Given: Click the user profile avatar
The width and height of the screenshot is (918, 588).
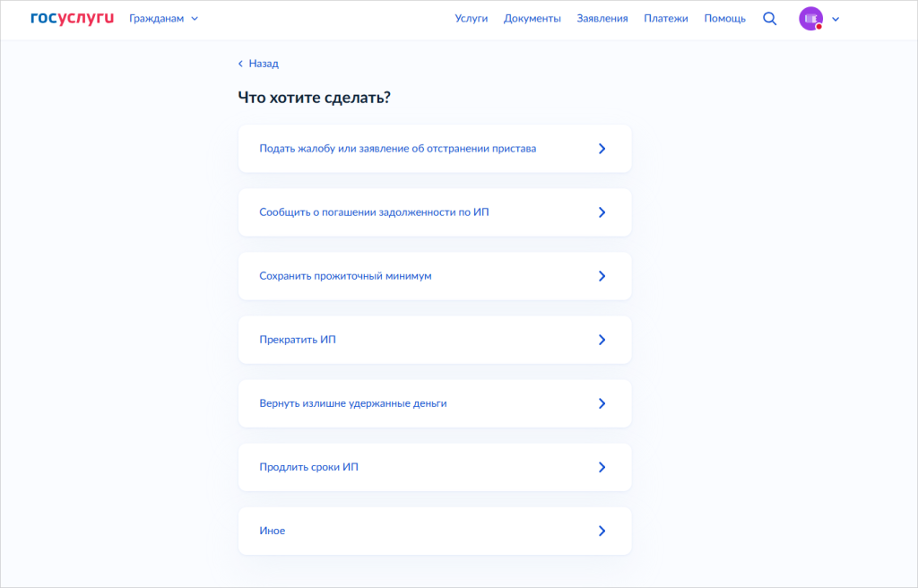Looking at the screenshot, I should coord(810,19).
